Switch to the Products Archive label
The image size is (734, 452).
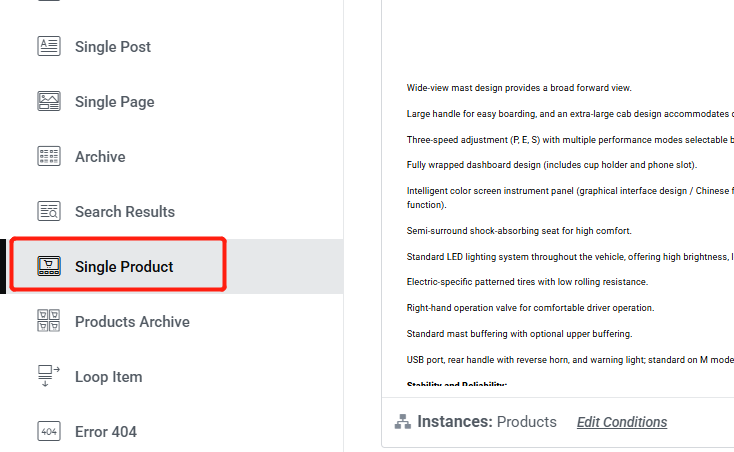pyautogui.click(x=132, y=322)
